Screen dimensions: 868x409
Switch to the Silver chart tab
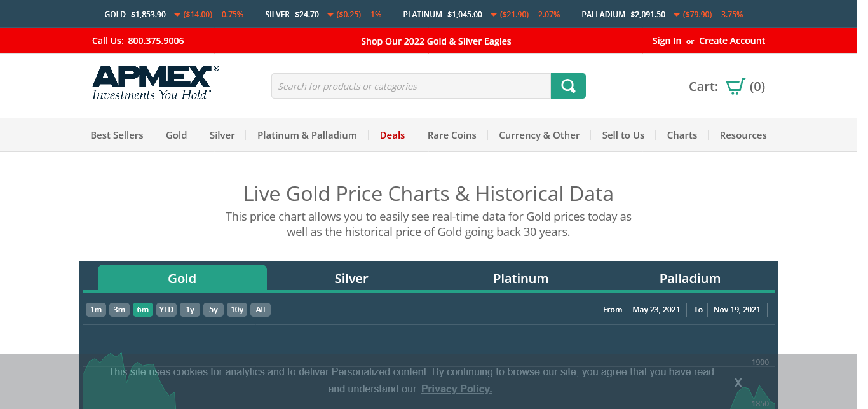[x=351, y=279]
